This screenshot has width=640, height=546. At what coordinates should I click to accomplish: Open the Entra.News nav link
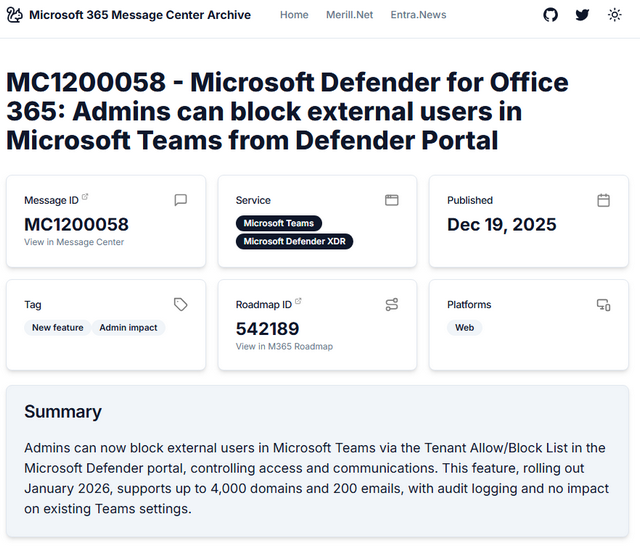419,15
